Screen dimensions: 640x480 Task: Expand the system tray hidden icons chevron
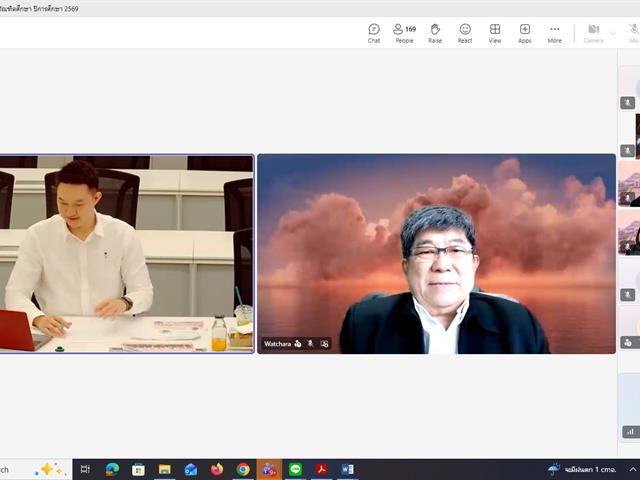pos(632,469)
